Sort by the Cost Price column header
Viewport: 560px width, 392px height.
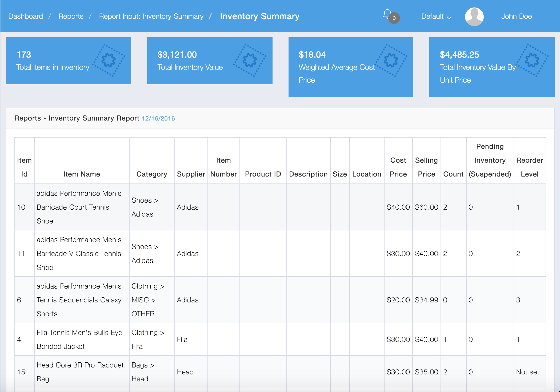[398, 167]
